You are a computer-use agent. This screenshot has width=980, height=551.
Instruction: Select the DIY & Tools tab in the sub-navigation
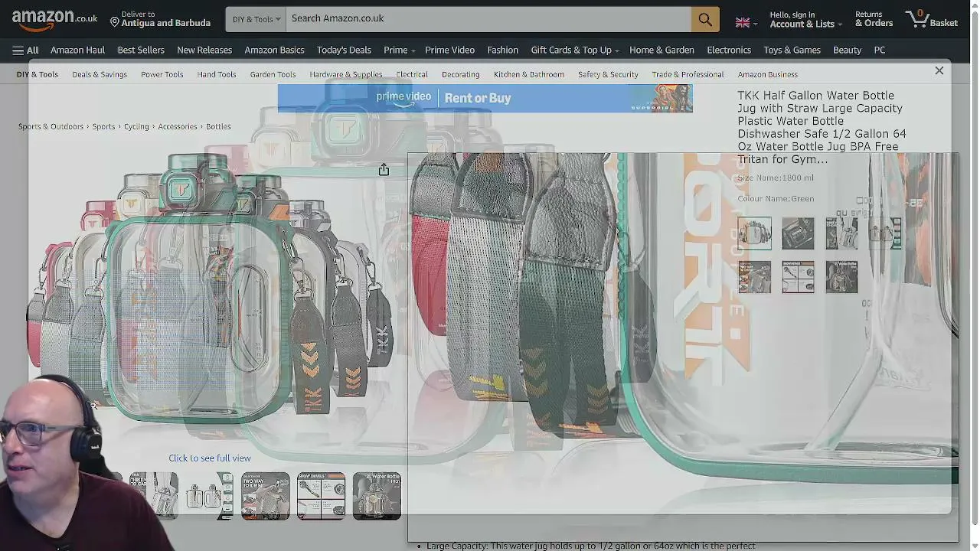pyautogui.click(x=38, y=75)
